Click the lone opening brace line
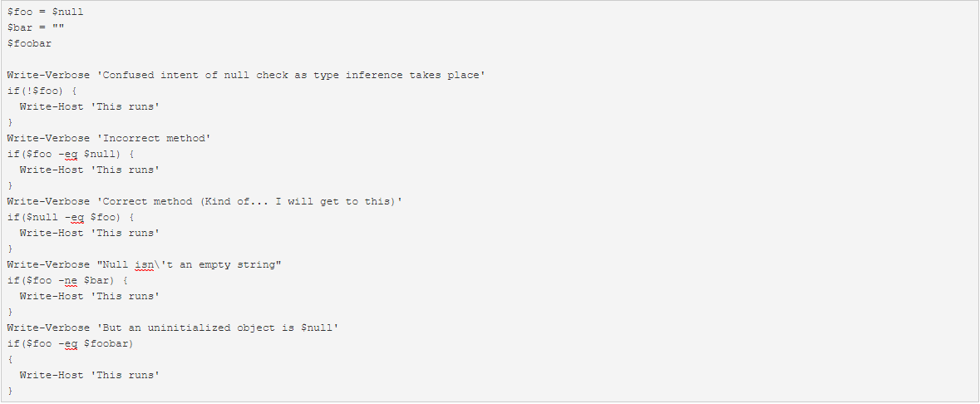 pos(10,359)
